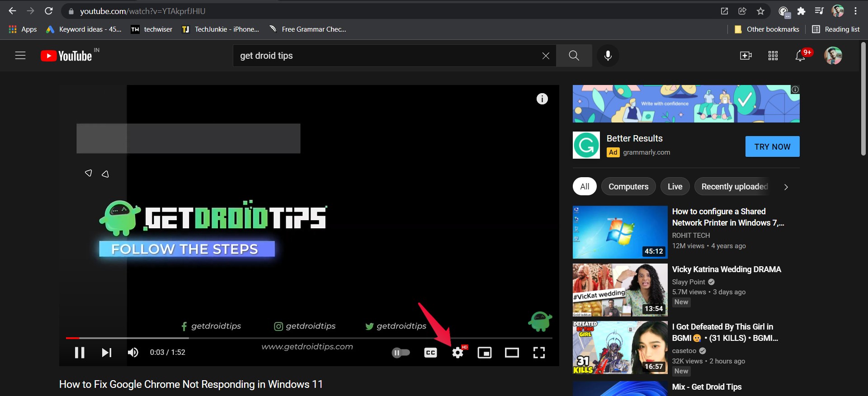Select the Computers filter chip

tap(628, 186)
